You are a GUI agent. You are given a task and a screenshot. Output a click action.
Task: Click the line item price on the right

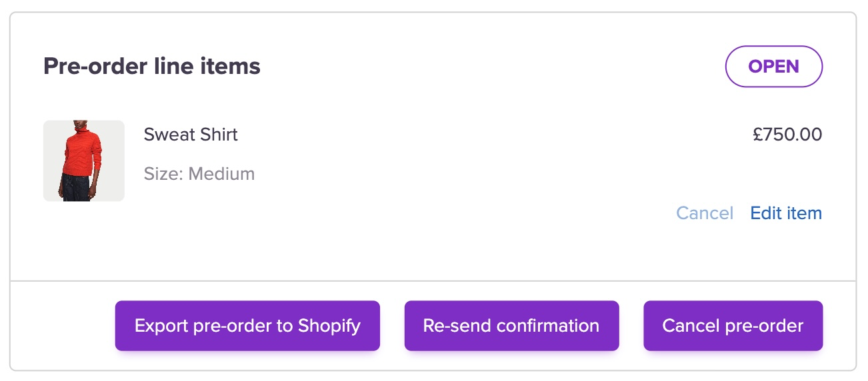point(787,135)
